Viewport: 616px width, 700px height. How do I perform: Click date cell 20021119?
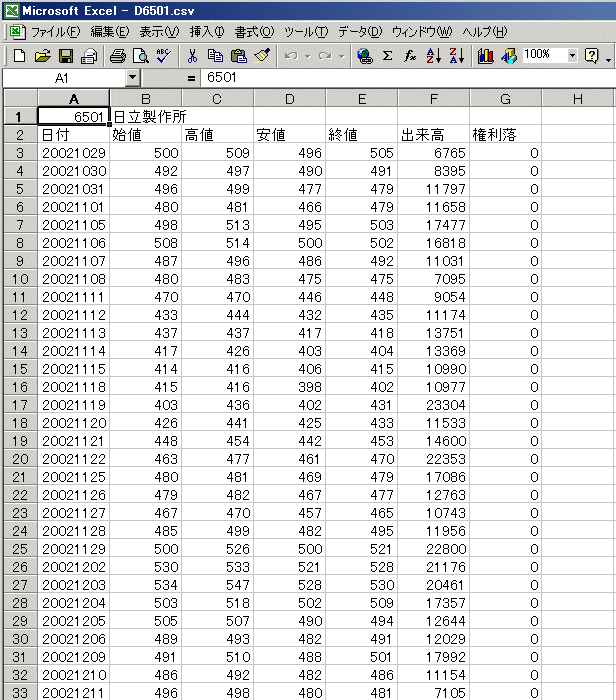tap(74, 405)
